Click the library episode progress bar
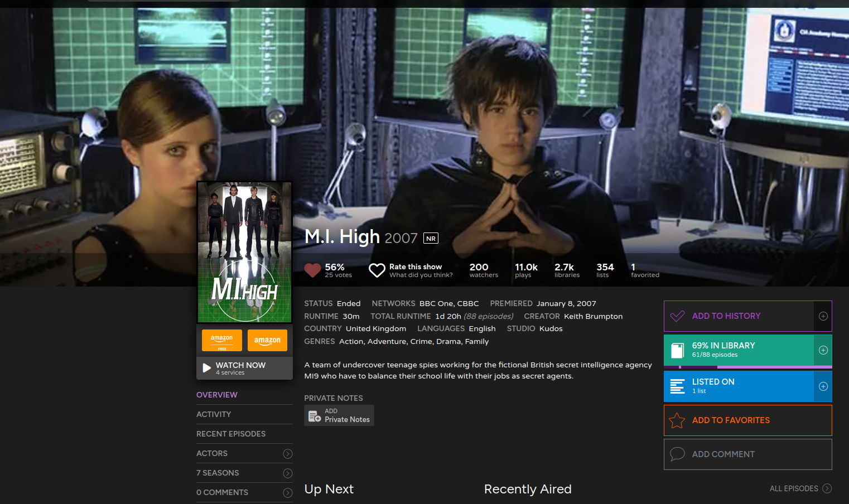The image size is (849, 504). point(748,367)
